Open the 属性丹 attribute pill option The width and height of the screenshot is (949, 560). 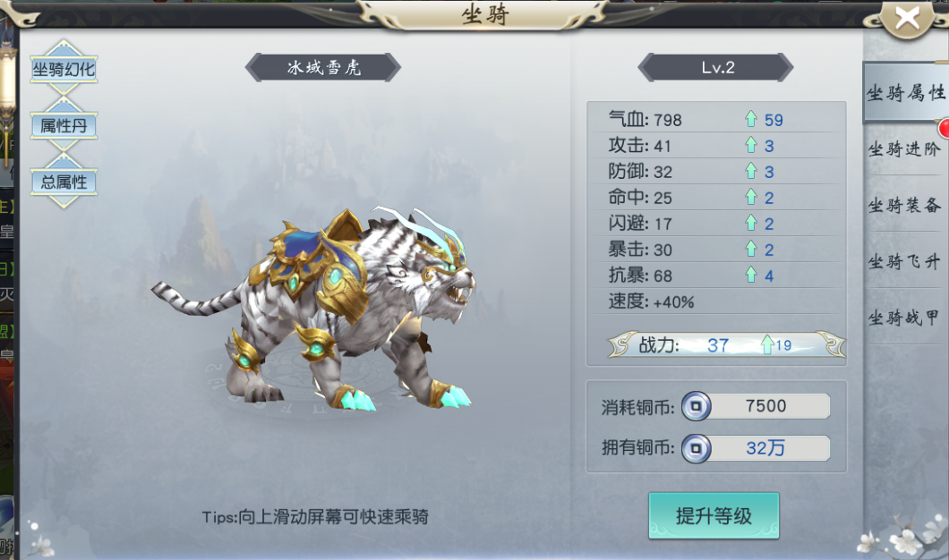[x=64, y=126]
